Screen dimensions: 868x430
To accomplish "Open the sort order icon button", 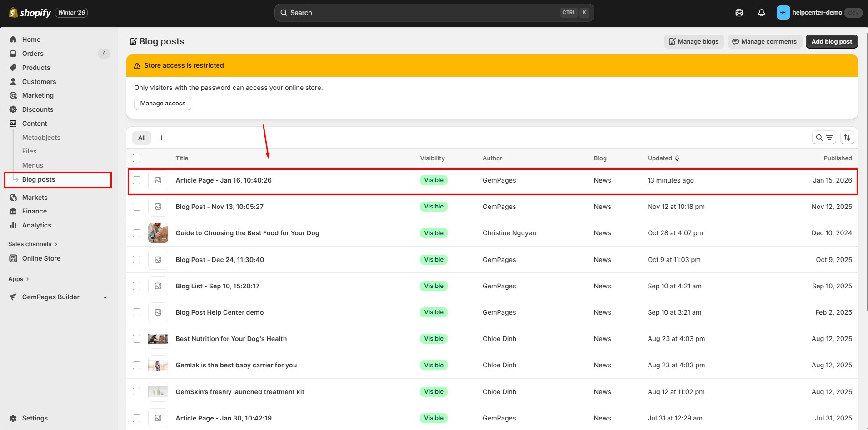I will [847, 138].
